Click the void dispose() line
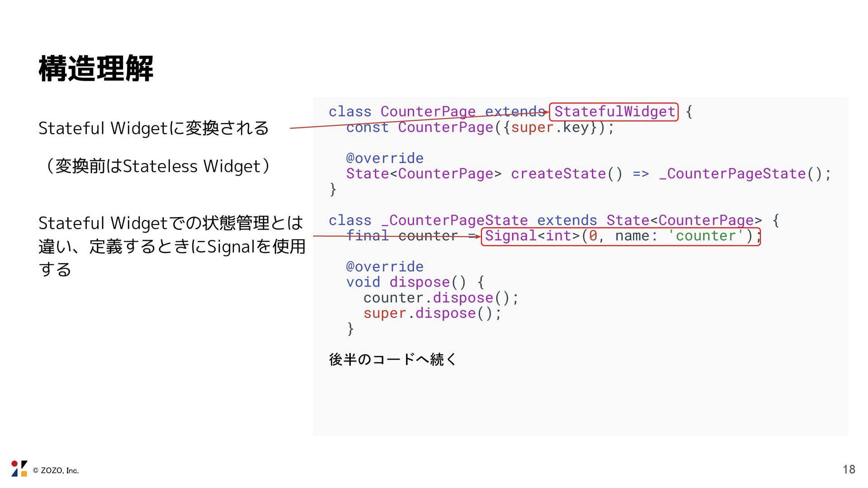868x488 pixels. pos(415,282)
